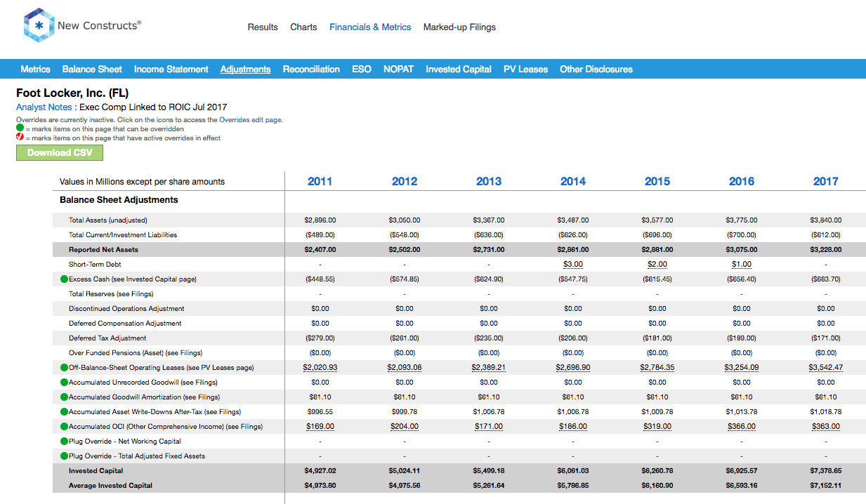Click 2016 operating leases value $3,254.09
This screenshot has width=866, height=504.
[742, 368]
